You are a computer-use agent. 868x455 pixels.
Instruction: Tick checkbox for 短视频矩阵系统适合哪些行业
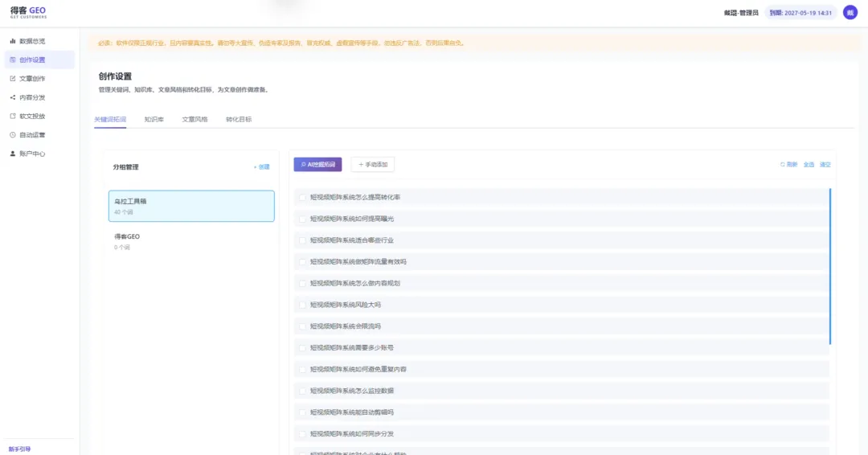click(302, 240)
